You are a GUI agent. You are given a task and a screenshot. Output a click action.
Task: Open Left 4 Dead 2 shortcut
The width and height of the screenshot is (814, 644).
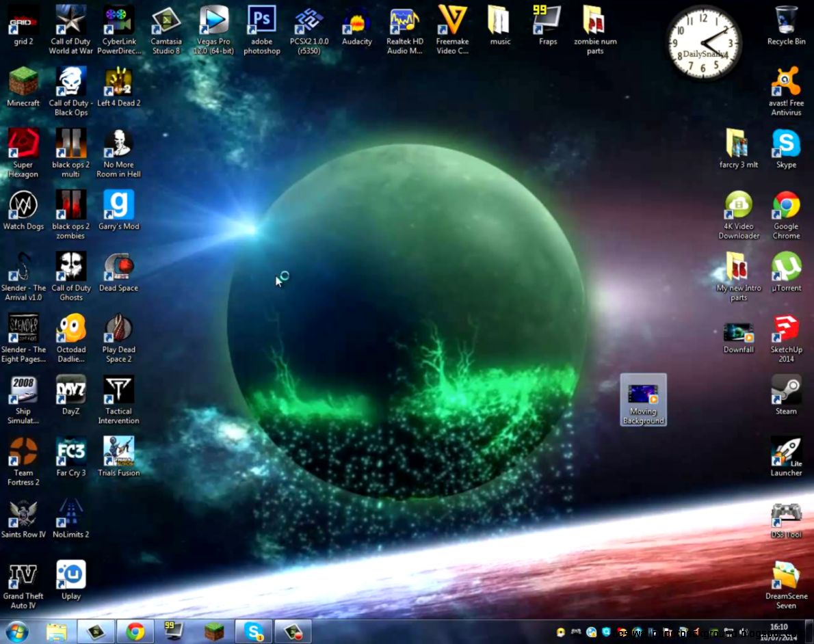point(119,88)
